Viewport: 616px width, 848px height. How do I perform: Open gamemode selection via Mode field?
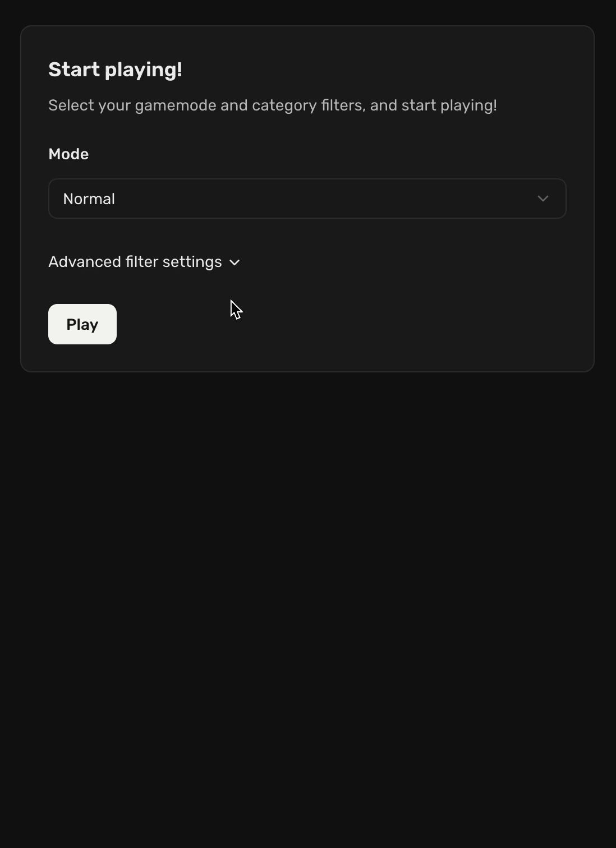tap(307, 198)
